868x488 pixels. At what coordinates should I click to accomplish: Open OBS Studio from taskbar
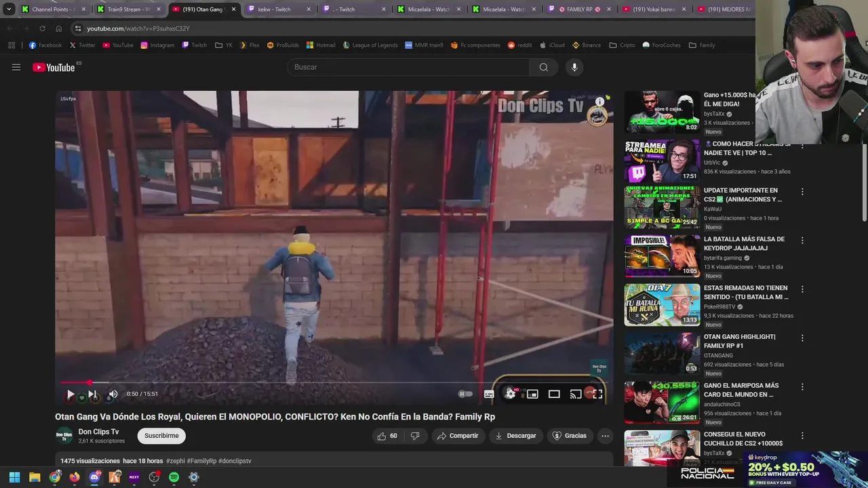click(154, 477)
